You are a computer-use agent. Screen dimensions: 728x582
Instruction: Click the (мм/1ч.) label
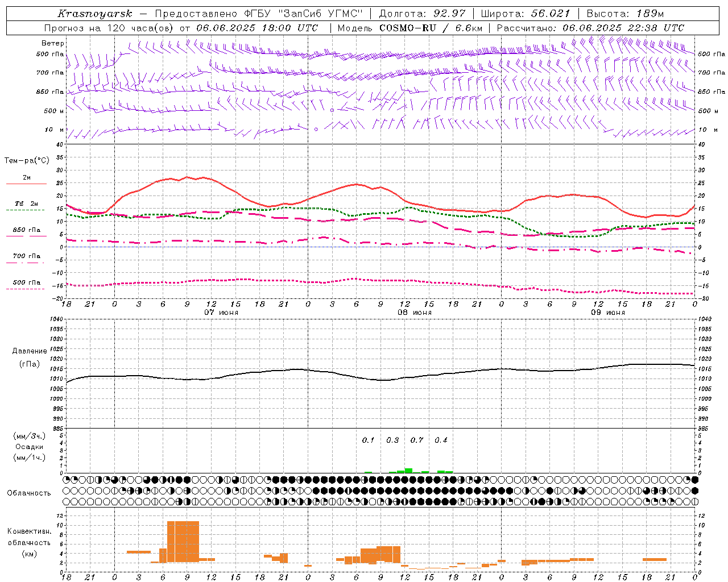coord(30,458)
